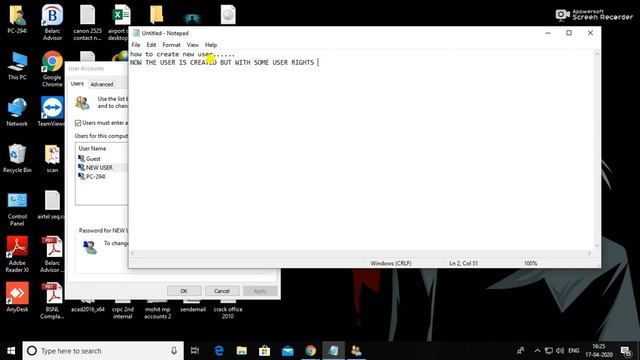Open crpc 2nd internal desktop item
The width and height of the screenshot is (640, 360).
122,309
